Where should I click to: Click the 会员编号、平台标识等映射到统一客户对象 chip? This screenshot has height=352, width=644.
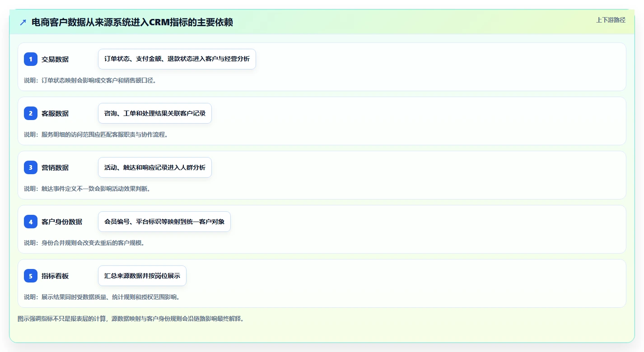point(164,222)
